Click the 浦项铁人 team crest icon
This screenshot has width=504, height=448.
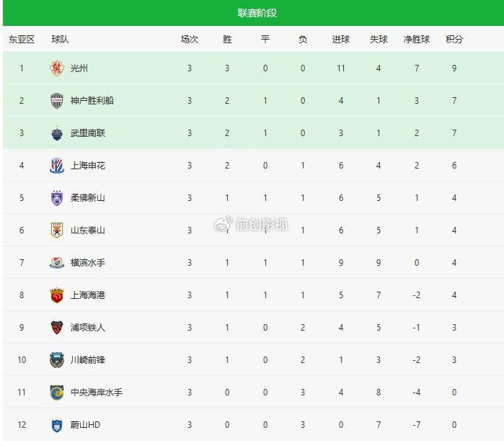57,328
